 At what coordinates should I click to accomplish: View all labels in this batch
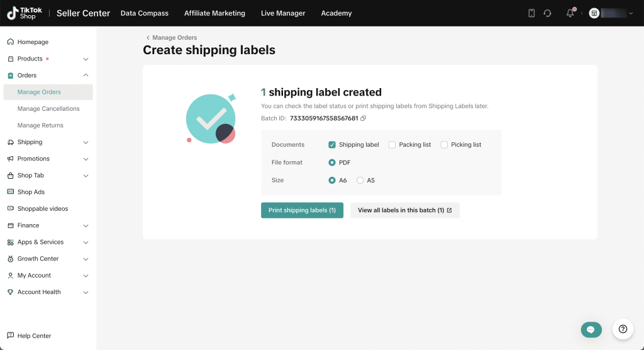[404, 210]
